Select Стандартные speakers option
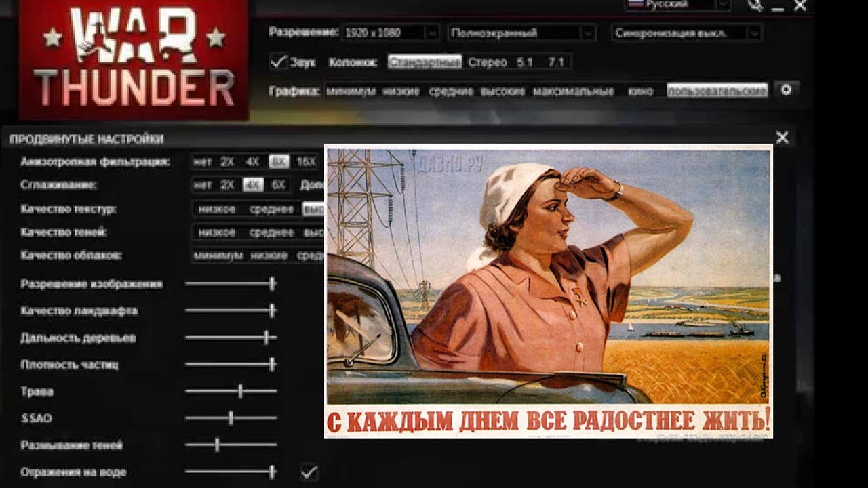This screenshot has width=868, height=488. click(x=425, y=62)
